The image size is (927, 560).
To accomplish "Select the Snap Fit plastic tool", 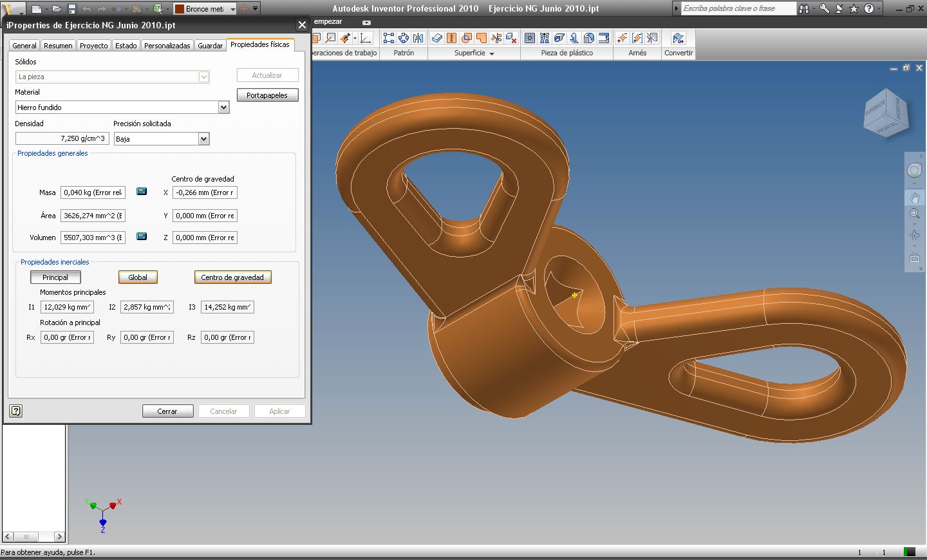I will [574, 38].
